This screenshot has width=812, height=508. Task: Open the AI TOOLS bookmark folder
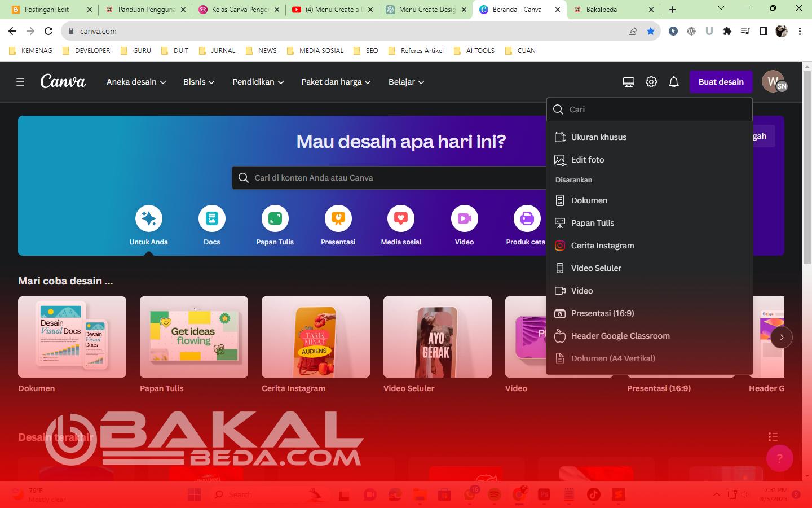pyautogui.click(x=475, y=51)
